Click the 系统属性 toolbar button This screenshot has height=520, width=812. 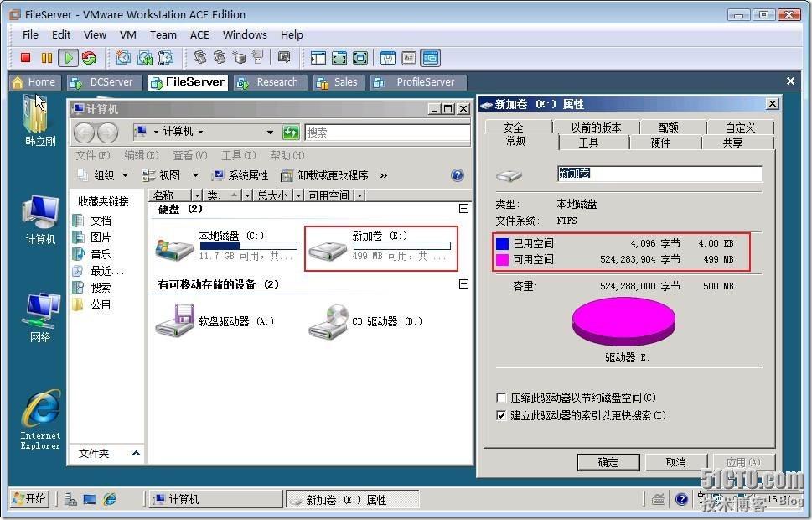240,175
